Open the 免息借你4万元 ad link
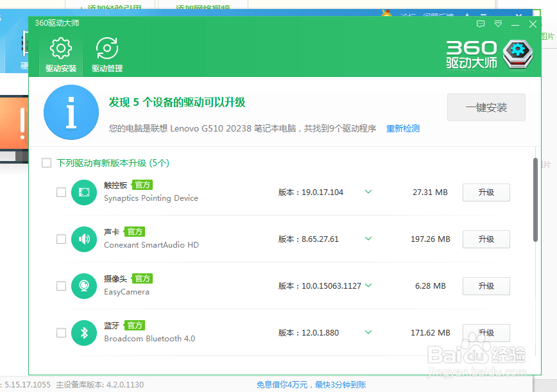557x392 pixels. [x=311, y=384]
